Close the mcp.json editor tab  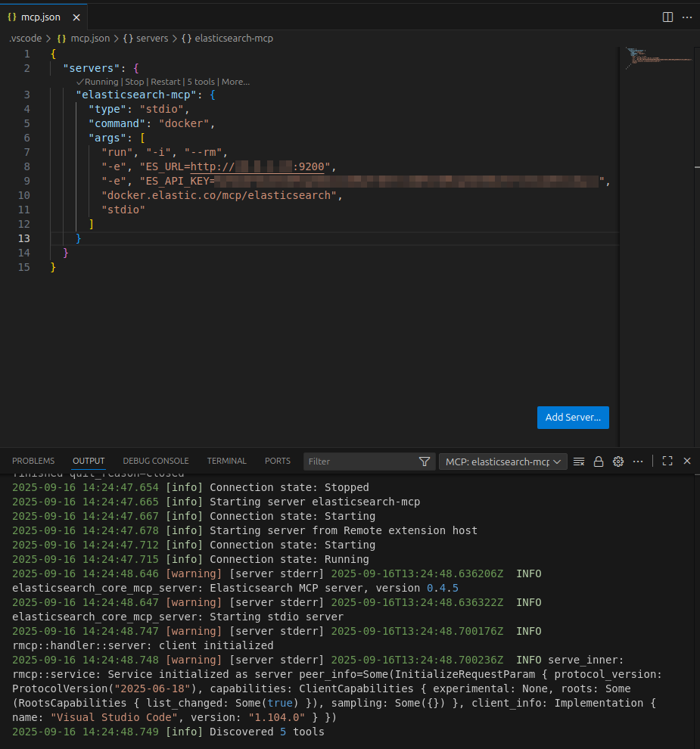[76, 17]
